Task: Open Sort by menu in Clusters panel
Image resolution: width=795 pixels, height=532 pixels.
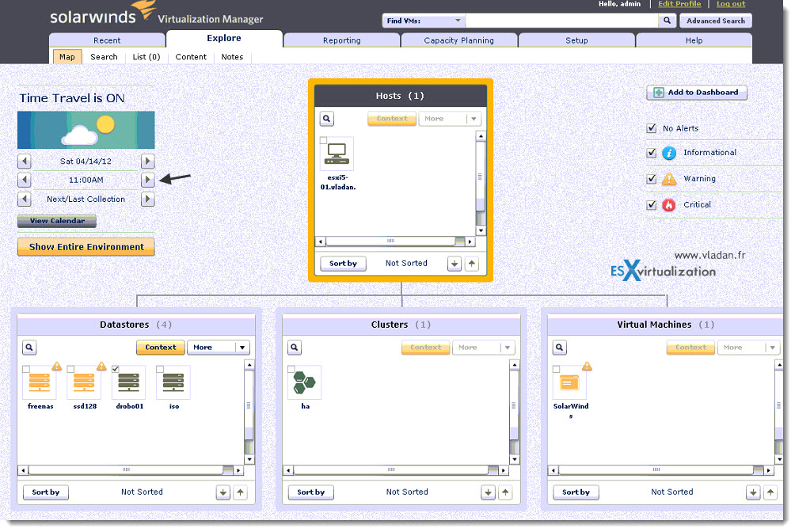Action: click(x=311, y=492)
